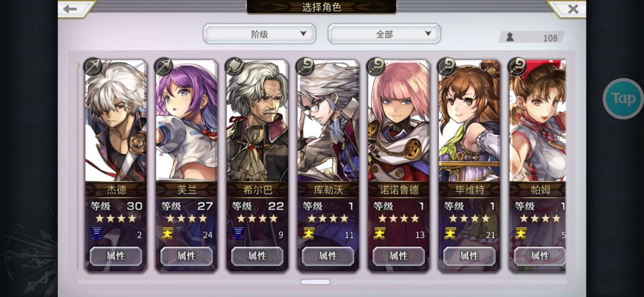
Task: Click the gold 天 element icon on 芙兰's card
Action: pyautogui.click(x=167, y=234)
